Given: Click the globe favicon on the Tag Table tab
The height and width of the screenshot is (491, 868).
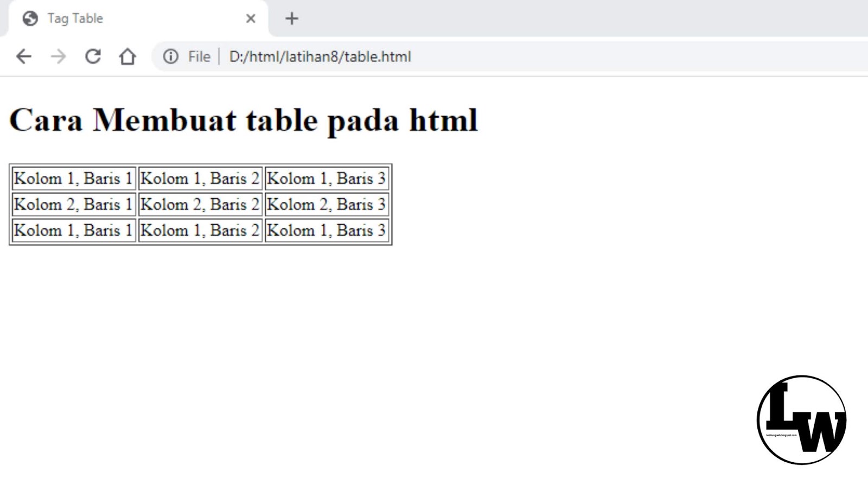Looking at the screenshot, I should [30, 18].
